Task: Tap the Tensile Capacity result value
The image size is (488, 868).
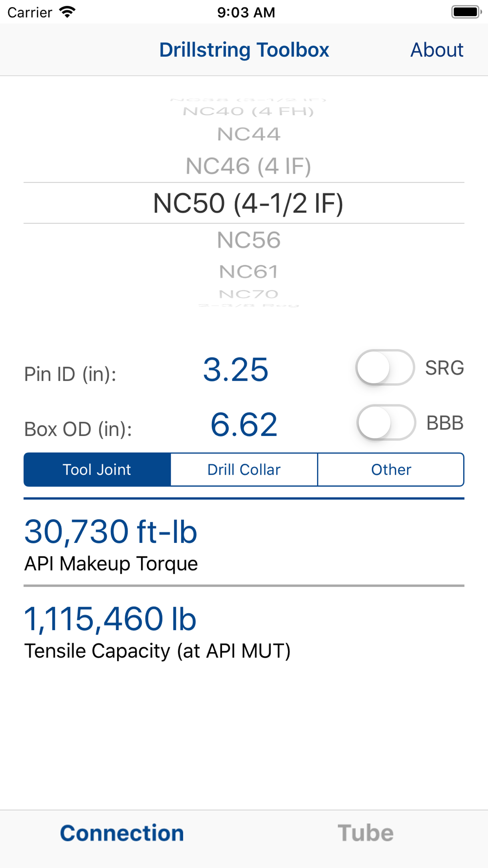Action: (110, 619)
